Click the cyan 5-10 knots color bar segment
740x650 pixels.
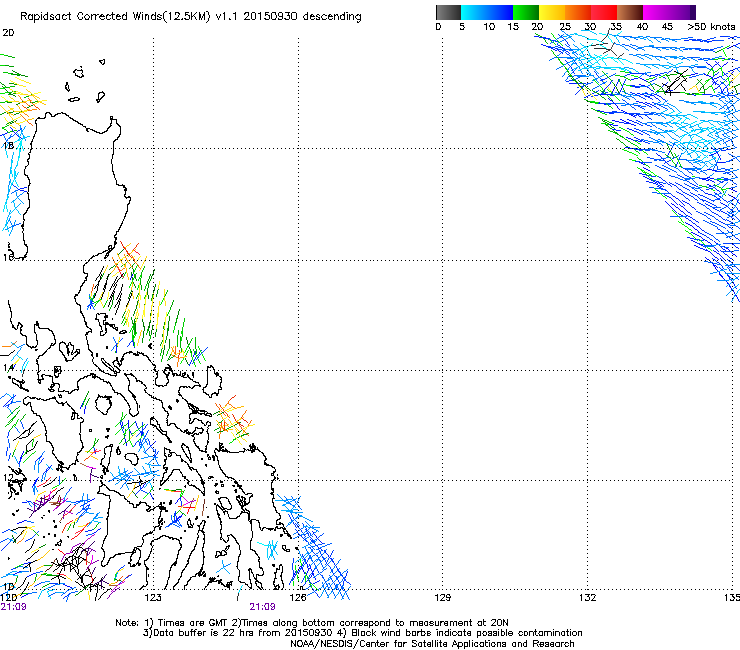474,12
